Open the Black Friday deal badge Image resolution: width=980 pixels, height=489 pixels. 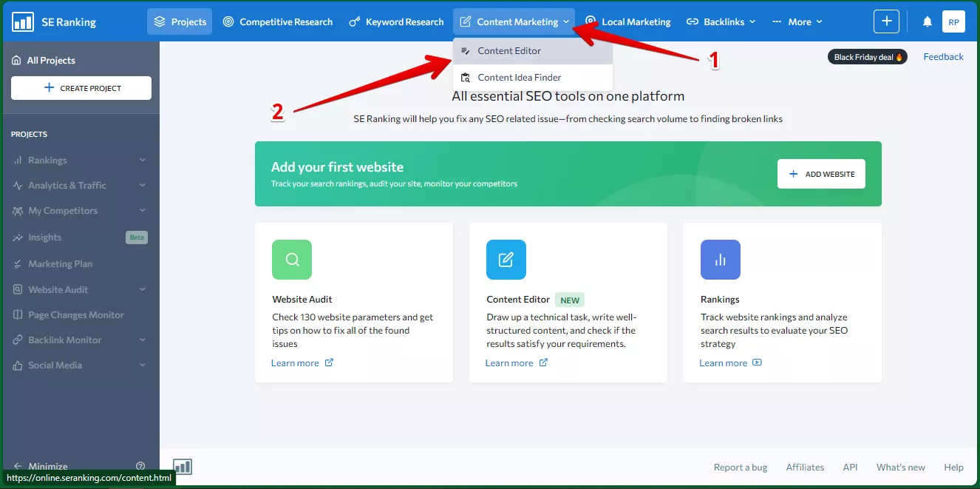pyautogui.click(x=868, y=57)
